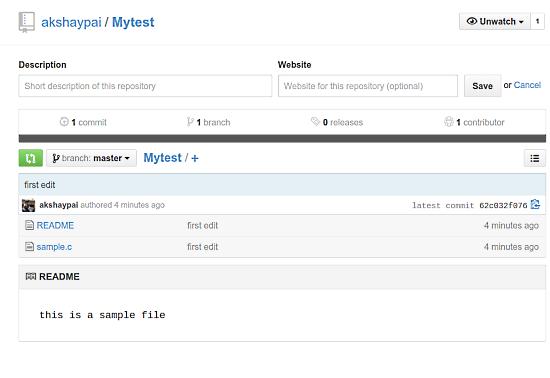Focus the Website input field

click(x=368, y=86)
